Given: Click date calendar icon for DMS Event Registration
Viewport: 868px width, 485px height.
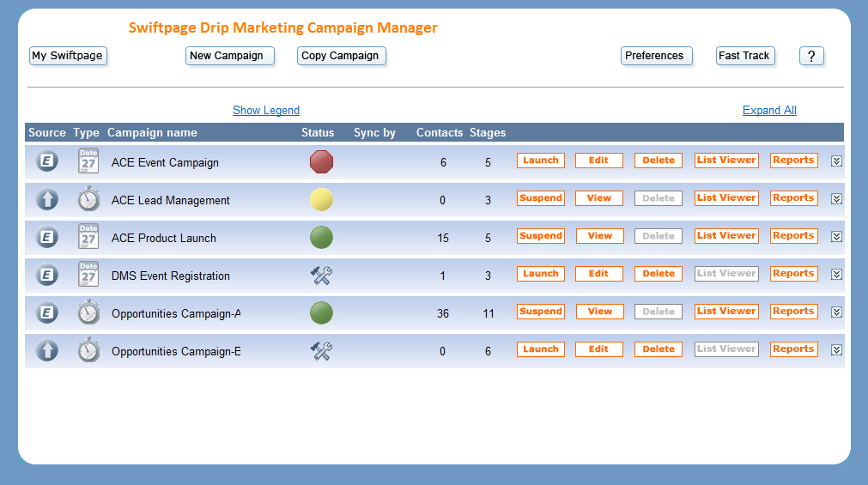Looking at the screenshot, I should [x=88, y=274].
